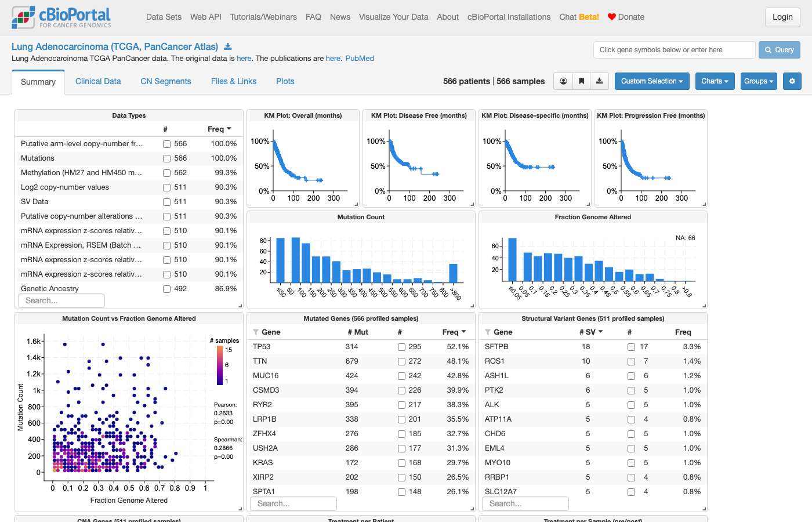
Task: Open Tutorials/Webinars nav link
Action: coord(263,17)
